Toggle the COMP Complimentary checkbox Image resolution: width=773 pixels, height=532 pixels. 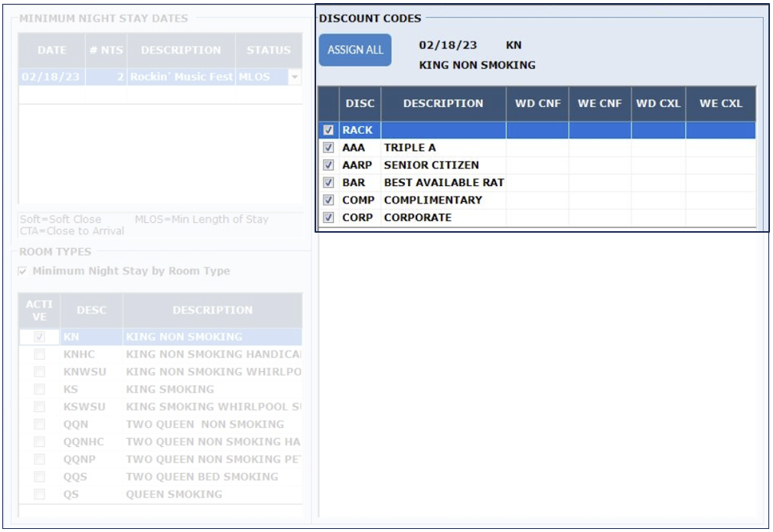coord(328,201)
